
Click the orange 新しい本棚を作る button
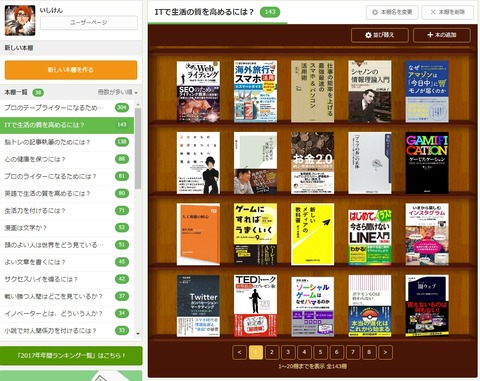click(71, 70)
